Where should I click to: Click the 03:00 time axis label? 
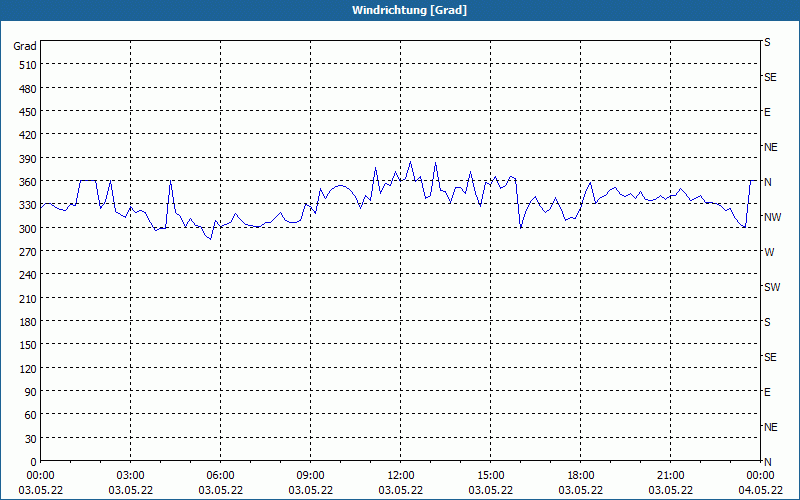pos(130,476)
